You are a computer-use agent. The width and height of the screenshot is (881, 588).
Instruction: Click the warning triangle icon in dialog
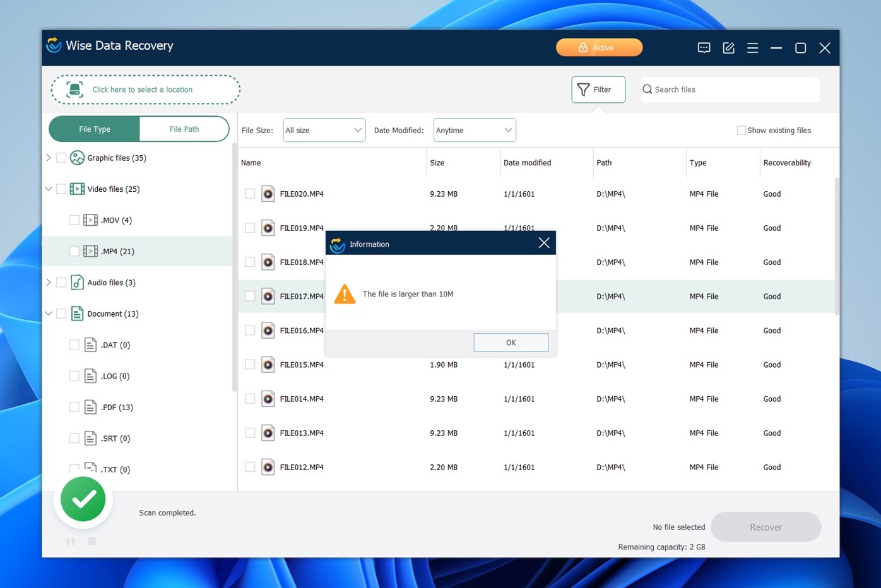click(x=345, y=294)
